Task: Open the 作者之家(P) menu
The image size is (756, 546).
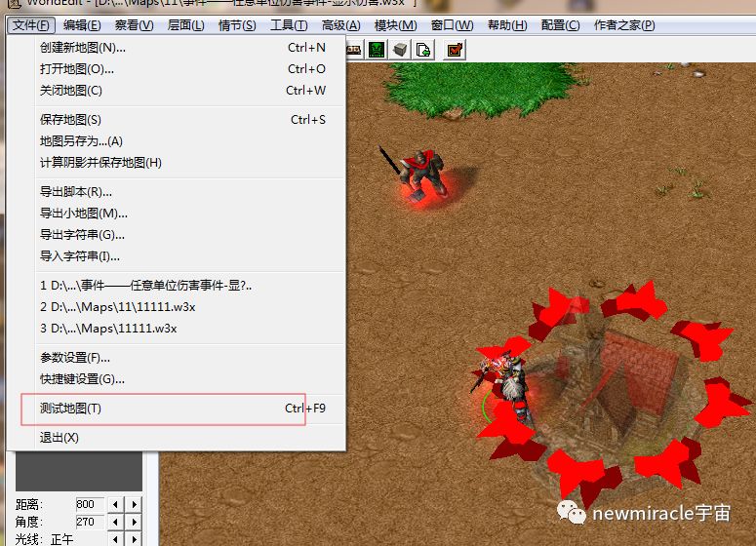Action: pyautogui.click(x=624, y=25)
